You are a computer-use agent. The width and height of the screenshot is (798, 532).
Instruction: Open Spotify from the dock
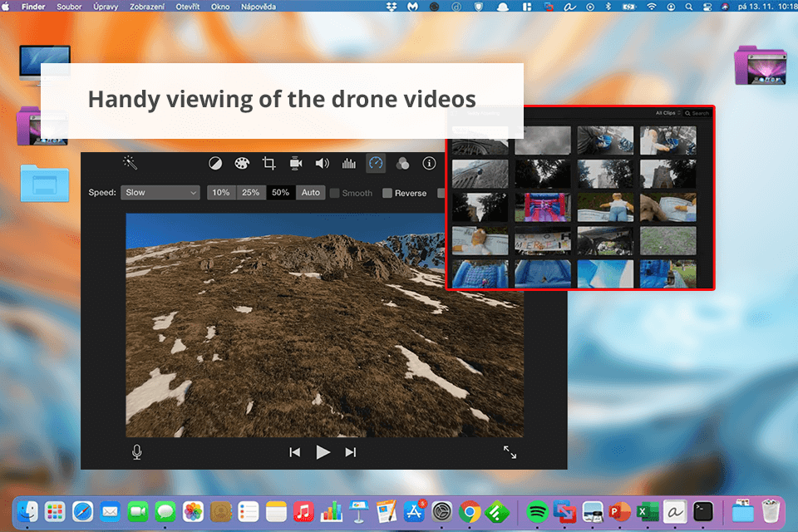point(538,512)
